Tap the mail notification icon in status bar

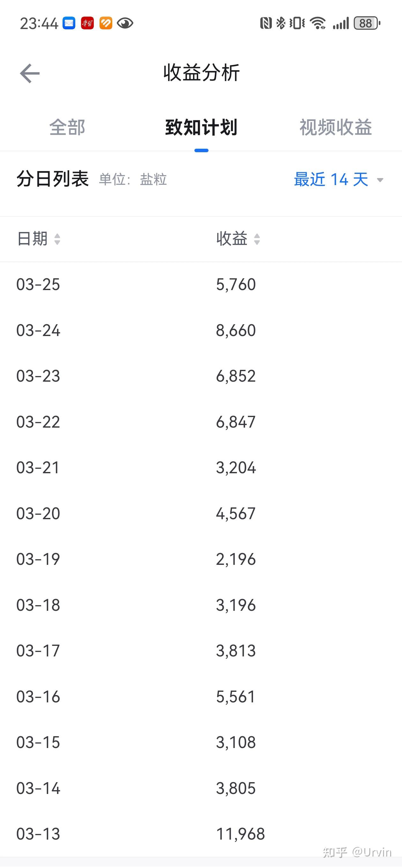69,23
